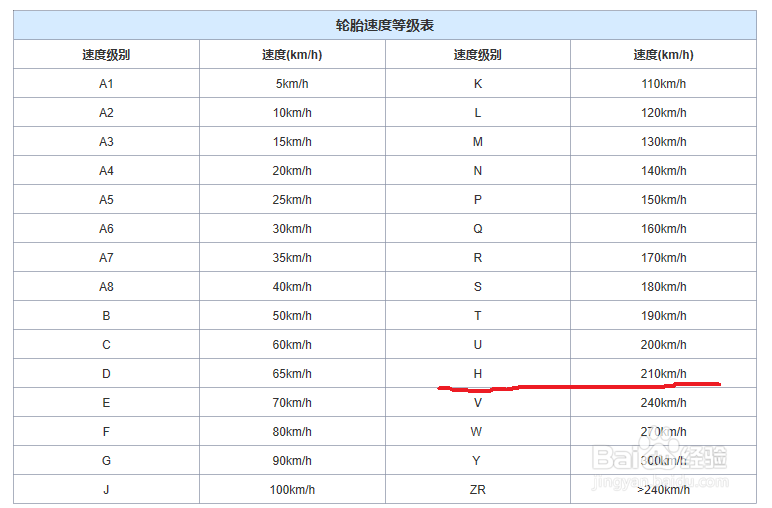Click the 170km/h cell

click(663, 258)
